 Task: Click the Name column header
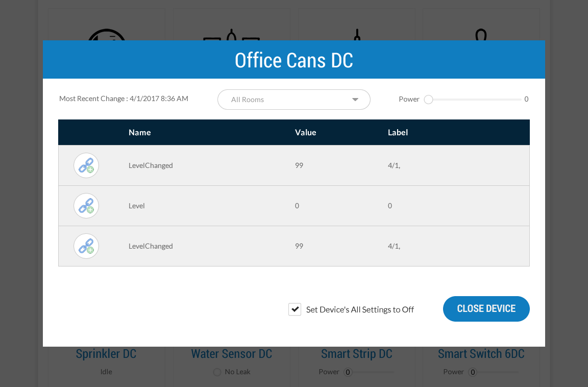click(x=139, y=132)
